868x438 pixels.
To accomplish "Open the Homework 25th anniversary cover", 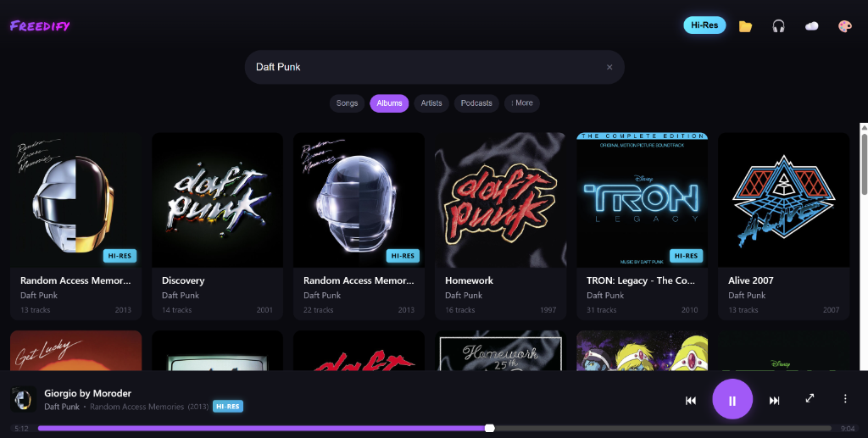I will coord(500,351).
